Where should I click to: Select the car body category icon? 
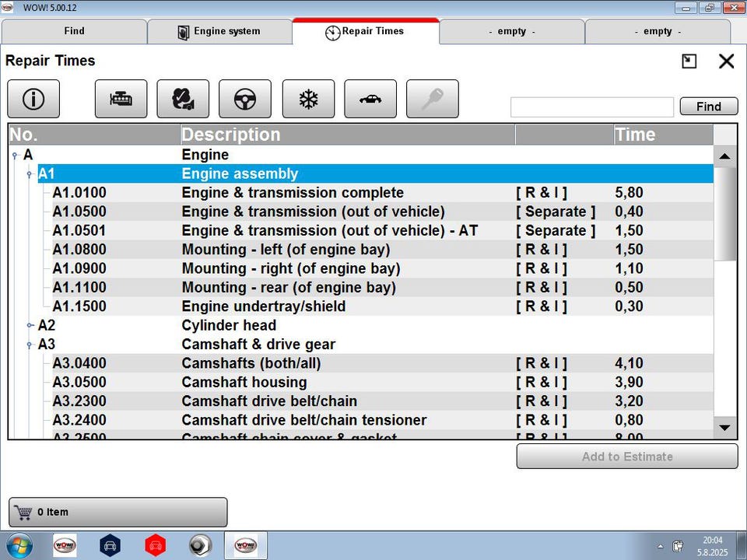(370, 99)
